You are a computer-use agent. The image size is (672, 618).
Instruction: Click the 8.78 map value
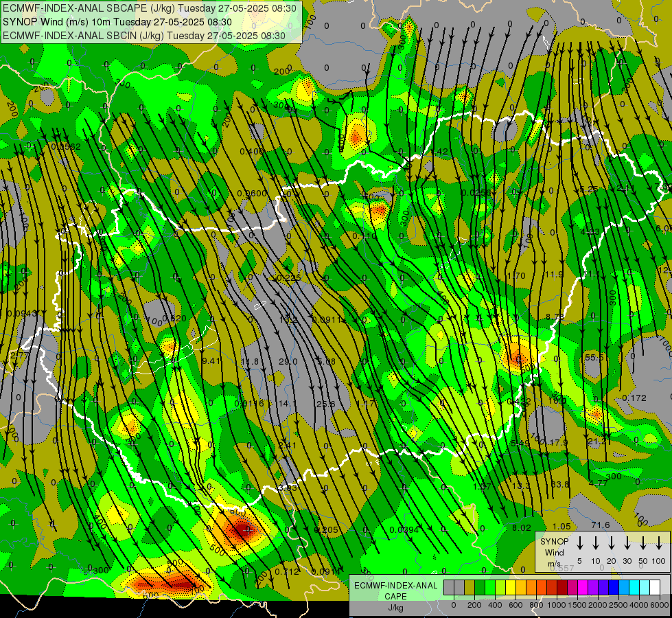pyautogui.click(x=555, y=317)
